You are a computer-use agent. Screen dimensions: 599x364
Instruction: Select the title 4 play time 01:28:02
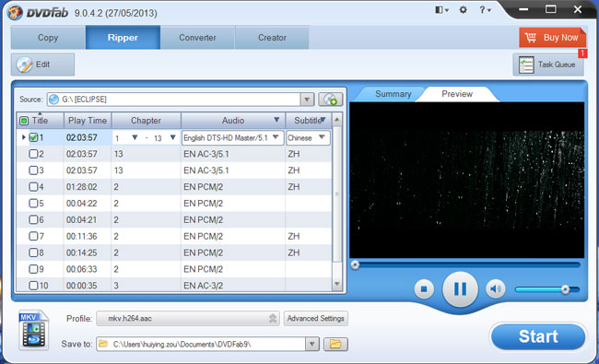coord(82,187)
